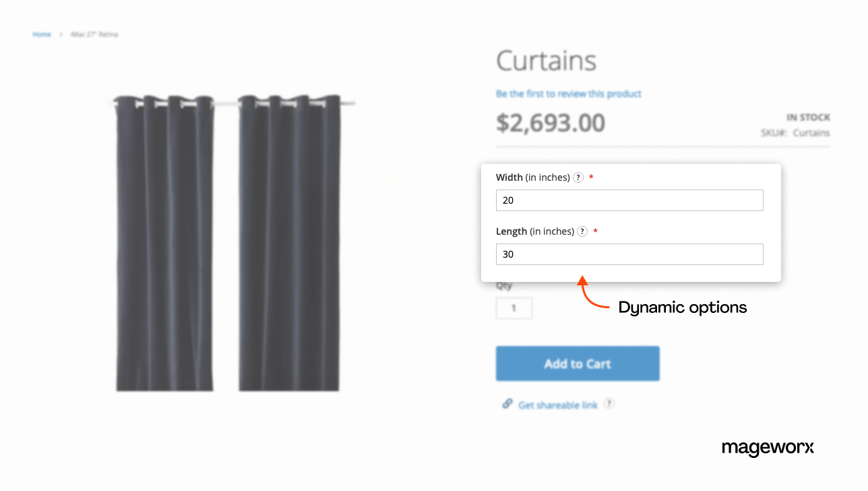Click the $2,693.00 price

551,123
